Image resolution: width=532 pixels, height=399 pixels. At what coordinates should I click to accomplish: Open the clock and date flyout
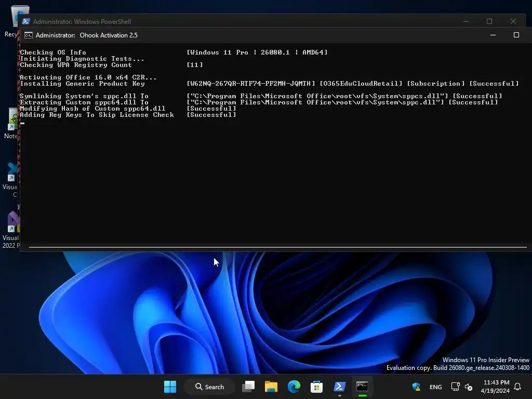tap(495, 387)
